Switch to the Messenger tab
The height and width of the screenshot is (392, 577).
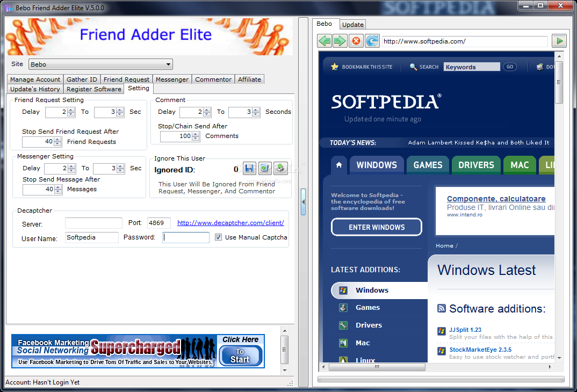(172, 79)
